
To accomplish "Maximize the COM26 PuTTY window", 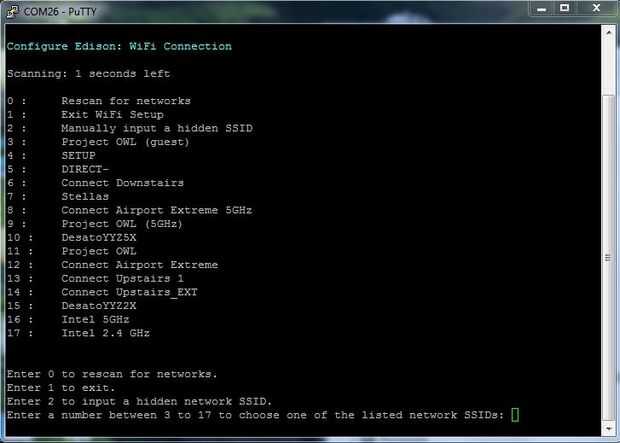I will tap(565, 8).
